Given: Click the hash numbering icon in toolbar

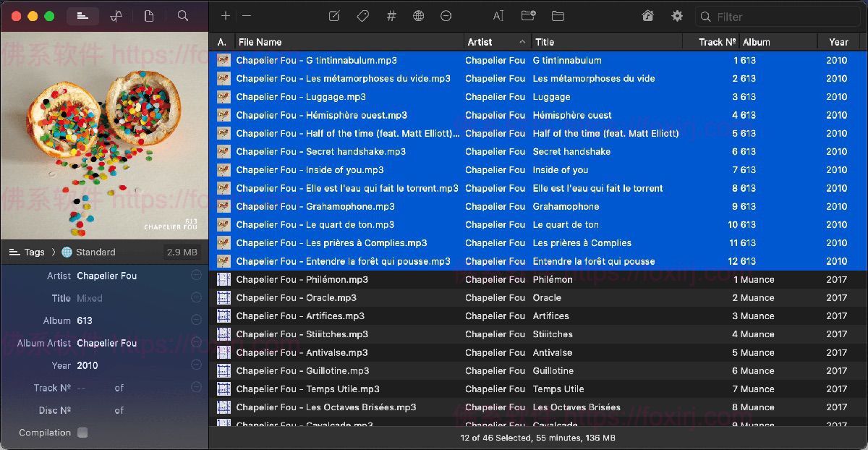Looking at the screenshot, I should [x=391, y=16].
